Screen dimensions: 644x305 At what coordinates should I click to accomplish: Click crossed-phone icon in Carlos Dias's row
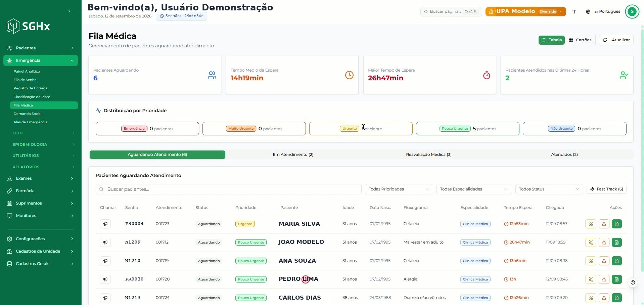coord(591,298)
